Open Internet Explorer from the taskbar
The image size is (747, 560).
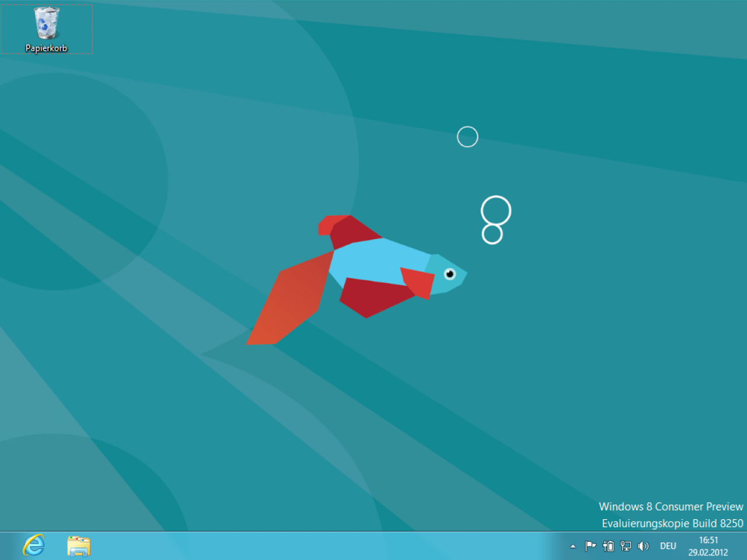pos(34,546)
